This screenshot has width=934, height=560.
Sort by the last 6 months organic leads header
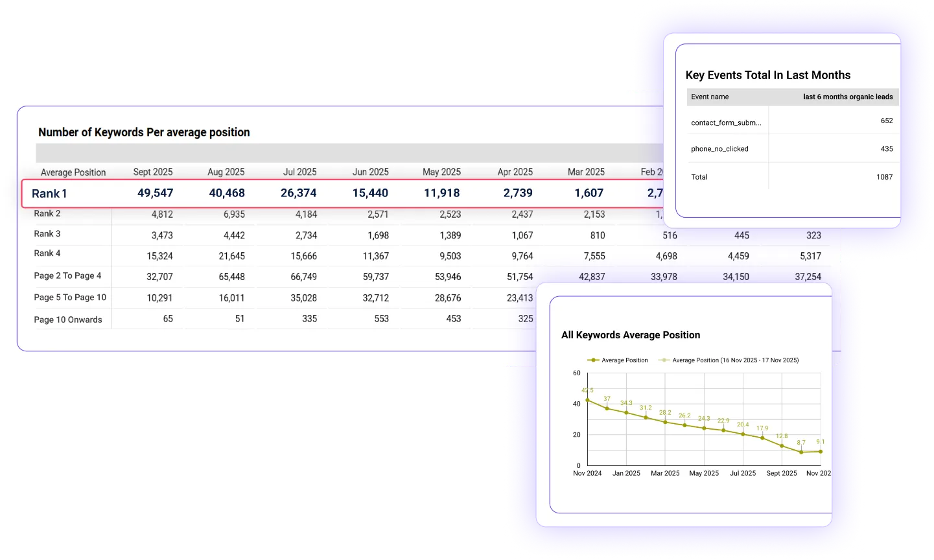point(848,97)
